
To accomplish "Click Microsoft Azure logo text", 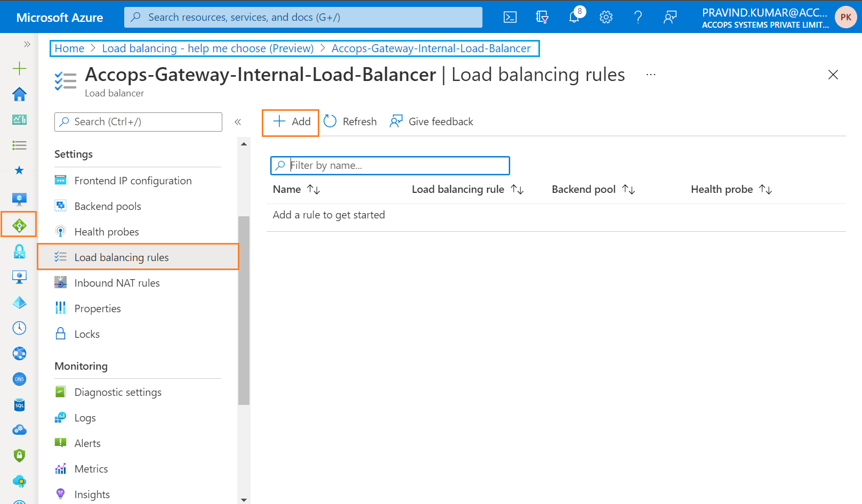I will click(60, 18).
